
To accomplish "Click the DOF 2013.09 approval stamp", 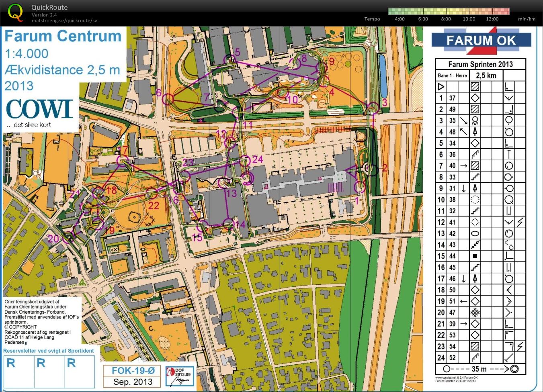I will [180, 376].
